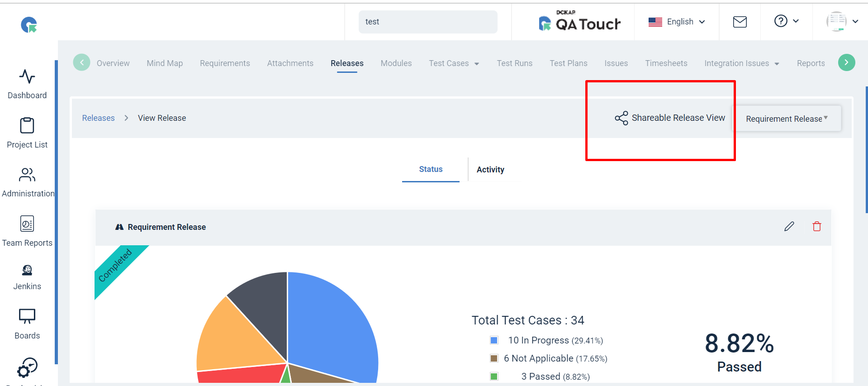
Task: Show more project tabs with right arrow
Action: tap(847, 62)
